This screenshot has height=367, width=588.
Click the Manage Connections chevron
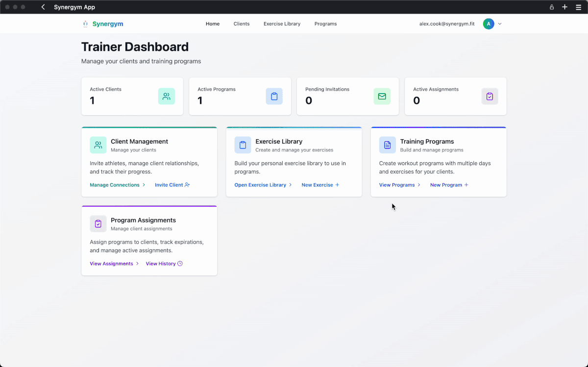click(x=144, y=185)
